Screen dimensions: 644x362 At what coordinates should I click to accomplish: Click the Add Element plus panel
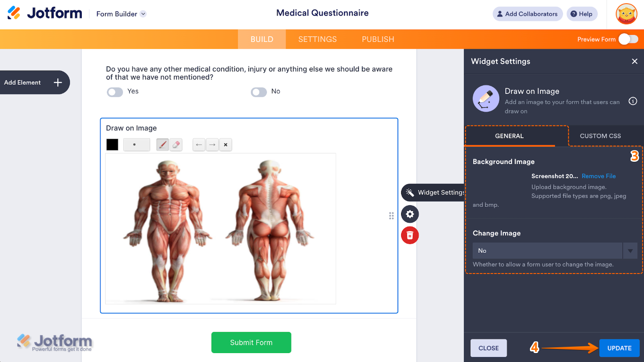pos(35,82)
